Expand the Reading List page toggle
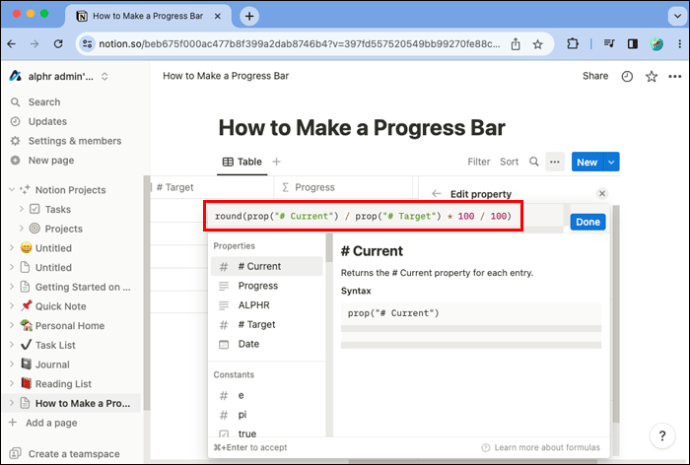The image size is (690, 465). 12,384
